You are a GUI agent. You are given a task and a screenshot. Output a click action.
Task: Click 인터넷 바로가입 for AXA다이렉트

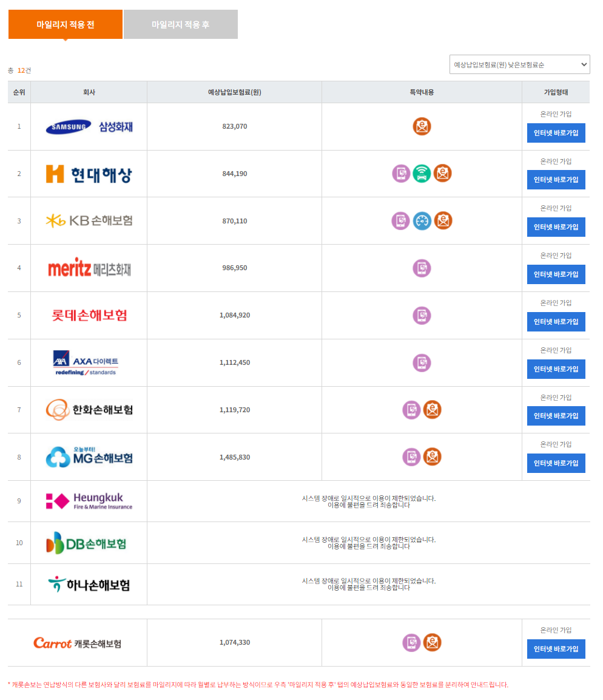556,369
